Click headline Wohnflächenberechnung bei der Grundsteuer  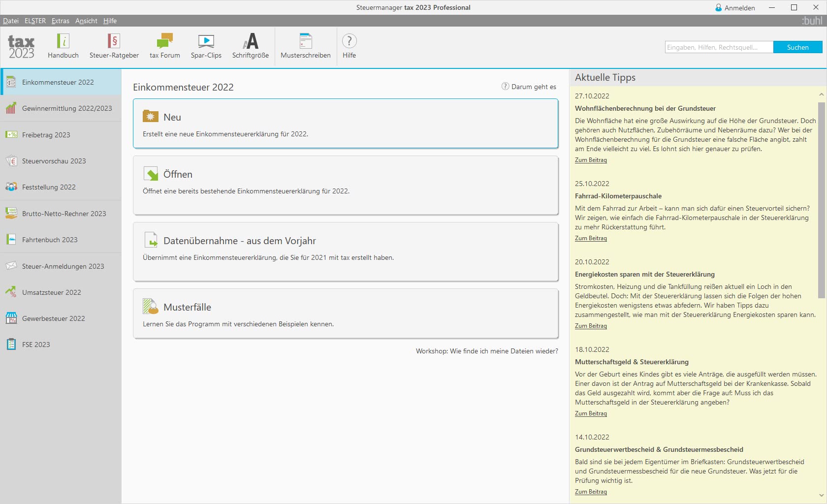pos(645,108)
